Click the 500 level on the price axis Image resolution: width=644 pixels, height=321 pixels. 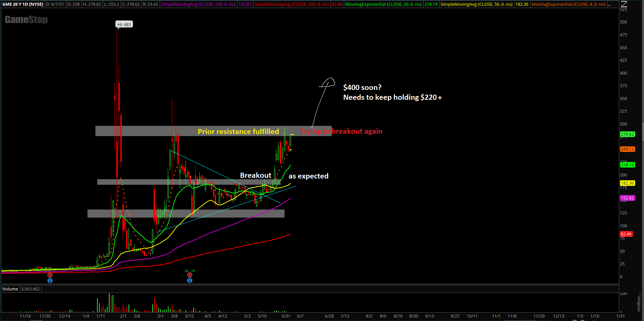click(x=623, y=22)
